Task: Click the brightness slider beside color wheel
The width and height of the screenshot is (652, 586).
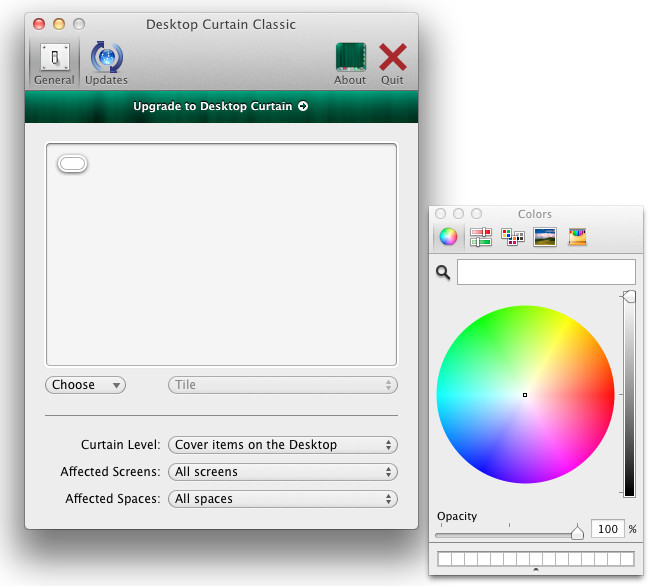Action: click(x=629, y=395)
